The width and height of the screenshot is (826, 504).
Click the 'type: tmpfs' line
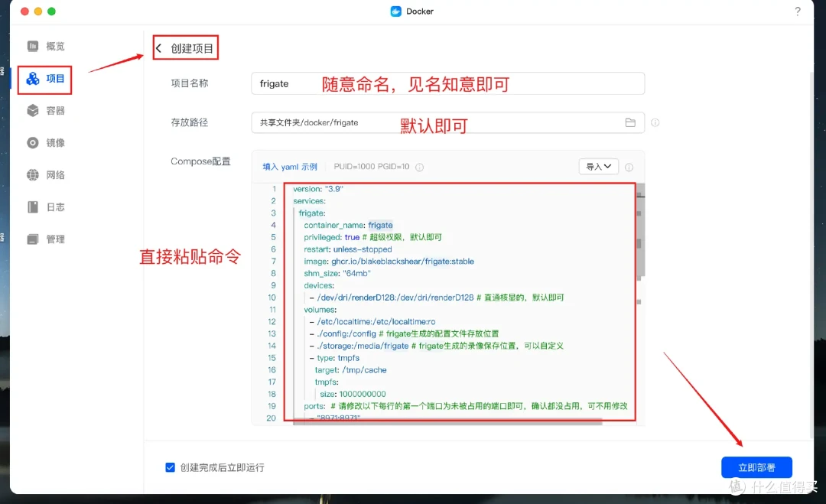click(x=334, y=359)
